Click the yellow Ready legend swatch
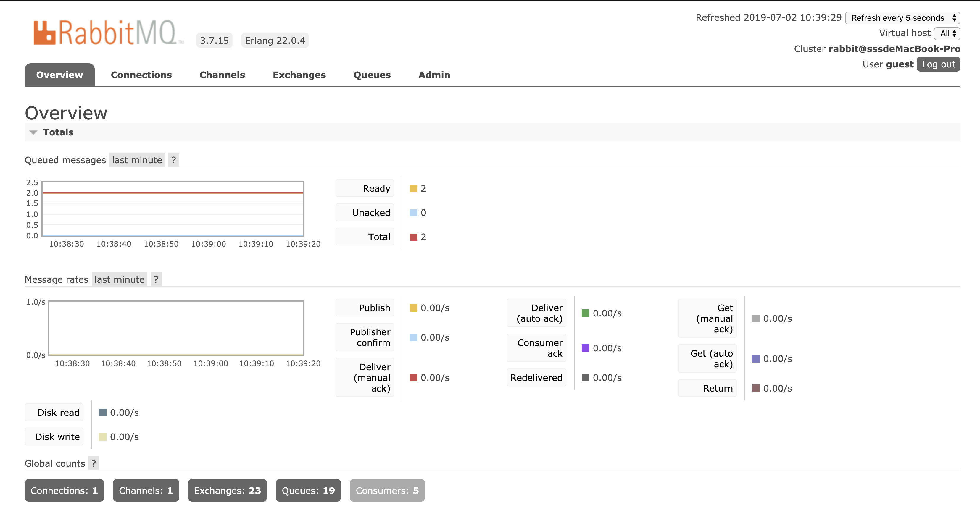 coord(413,189)
